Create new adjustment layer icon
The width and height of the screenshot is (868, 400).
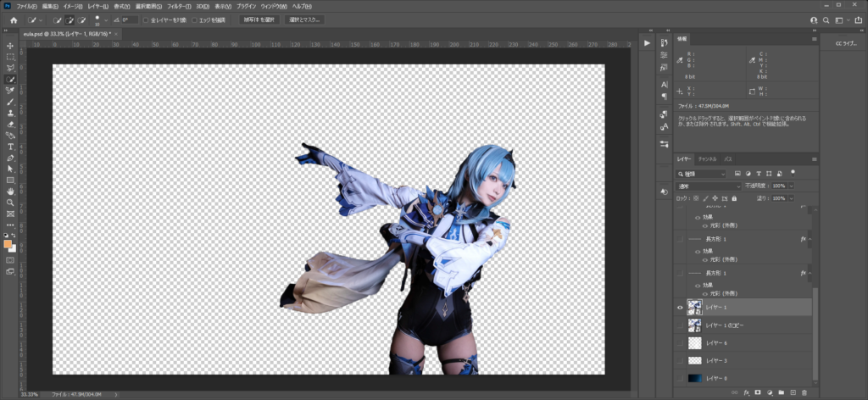(x=770, y=392)
